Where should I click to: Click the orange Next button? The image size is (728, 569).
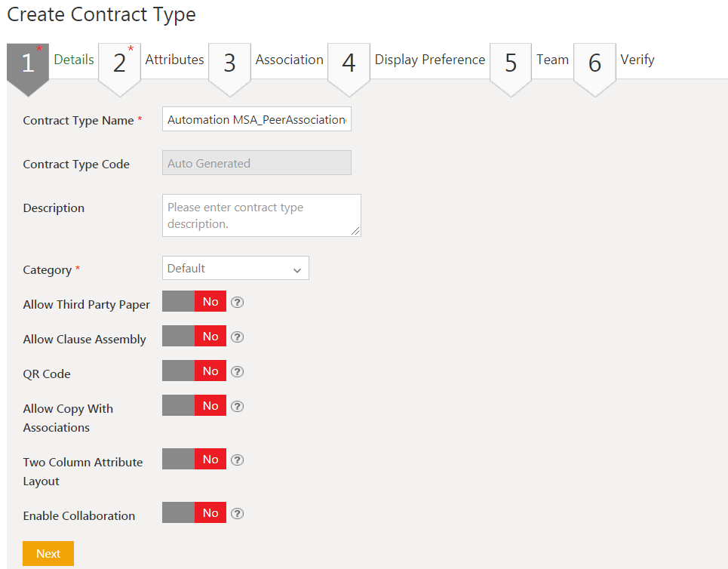[x=48, y=553]
